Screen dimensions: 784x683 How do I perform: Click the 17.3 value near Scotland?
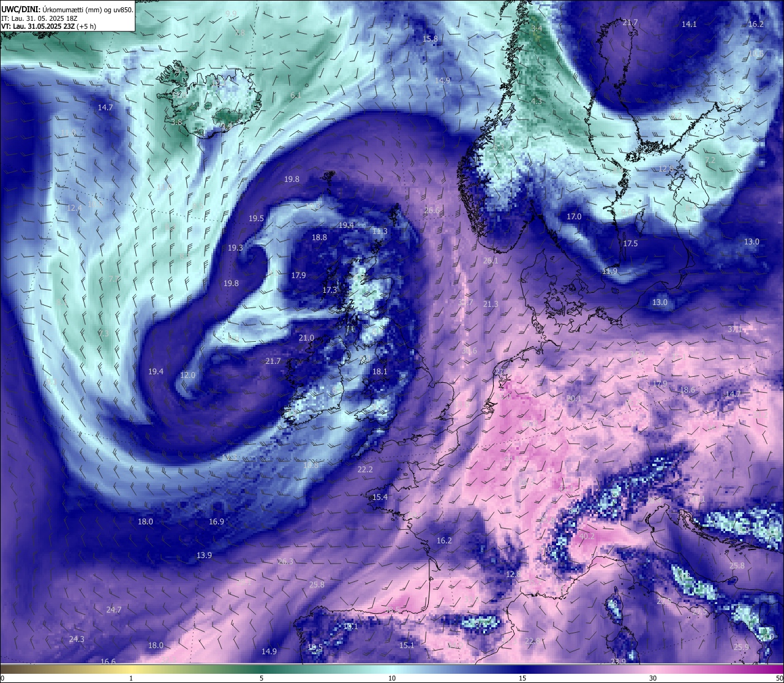pyautogui.click(x=330, y=290)
